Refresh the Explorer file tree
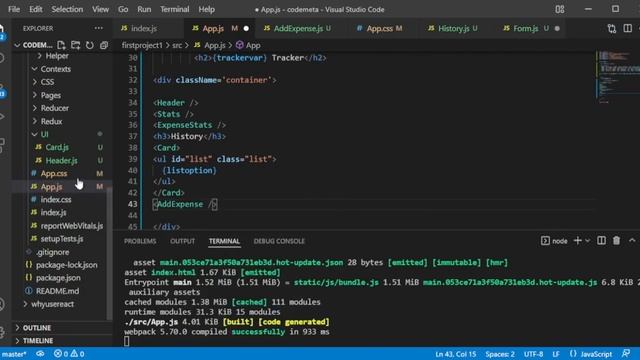 click(90, 45)
